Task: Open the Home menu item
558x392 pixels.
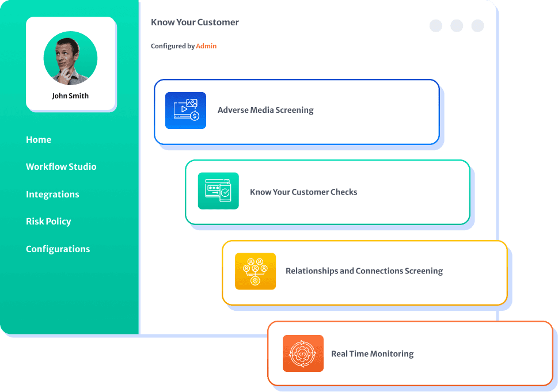Action: [39, 139]
